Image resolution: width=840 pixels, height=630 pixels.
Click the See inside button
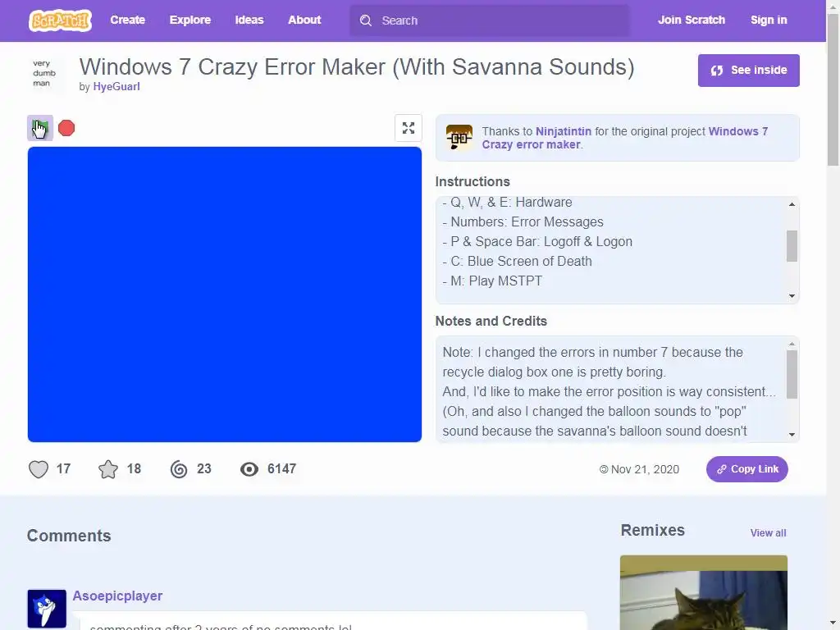click(748, 71)
